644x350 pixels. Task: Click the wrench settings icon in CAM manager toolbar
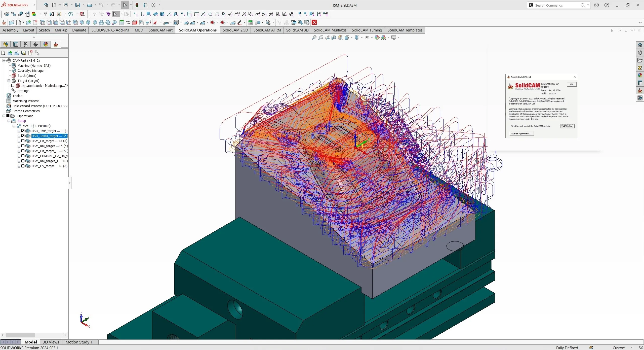pos(37,53)
